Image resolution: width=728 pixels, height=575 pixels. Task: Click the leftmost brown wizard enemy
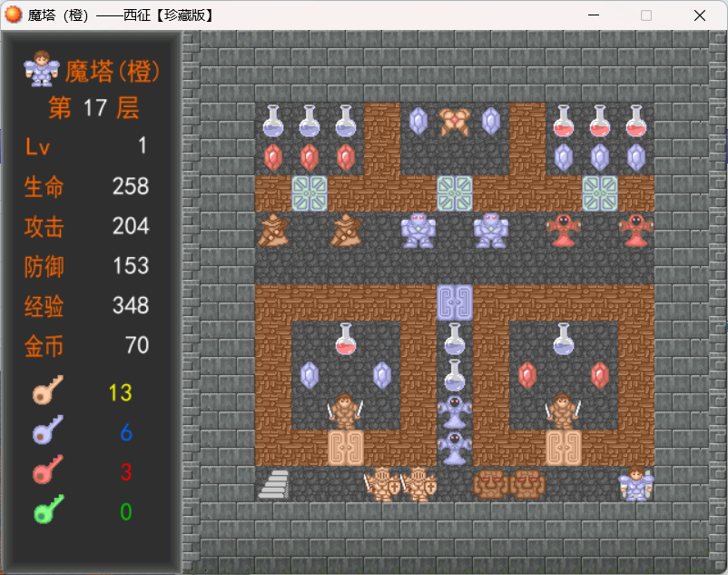(273, 231)
